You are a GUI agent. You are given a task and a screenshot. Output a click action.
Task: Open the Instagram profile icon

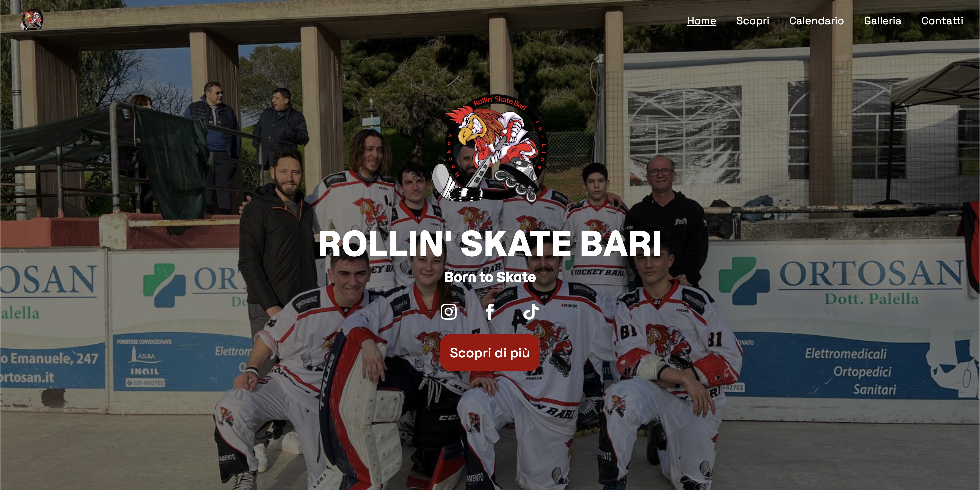[449, 312]
